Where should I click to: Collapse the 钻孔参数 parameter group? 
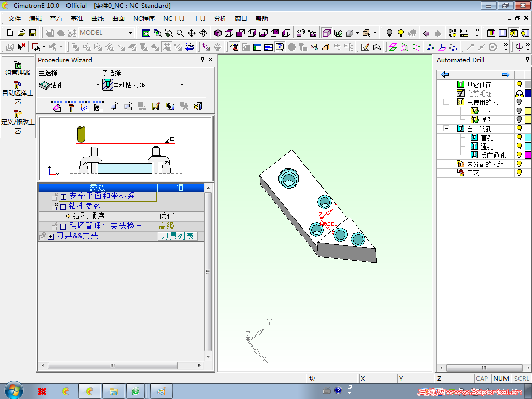(63, 207)
